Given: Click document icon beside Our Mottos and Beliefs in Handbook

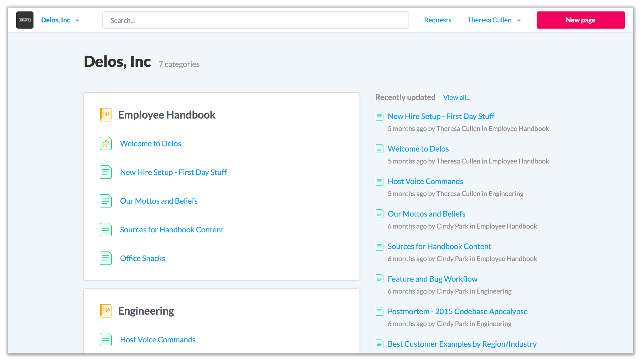Looking at the screenshot, I should [x=106, y=201].
